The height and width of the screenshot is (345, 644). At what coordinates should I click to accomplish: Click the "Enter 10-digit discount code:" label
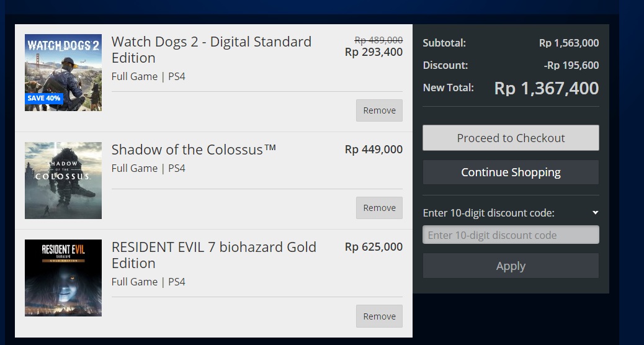pos(488,213)
